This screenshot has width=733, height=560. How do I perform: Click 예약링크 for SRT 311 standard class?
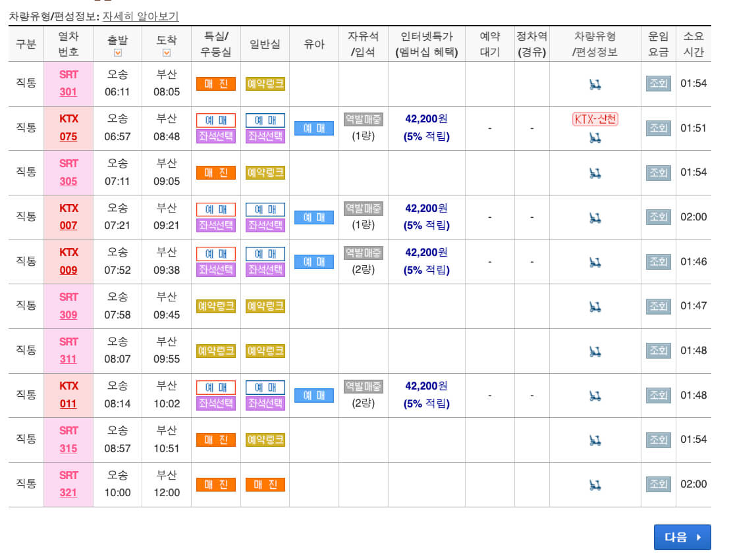pos(265,351)
